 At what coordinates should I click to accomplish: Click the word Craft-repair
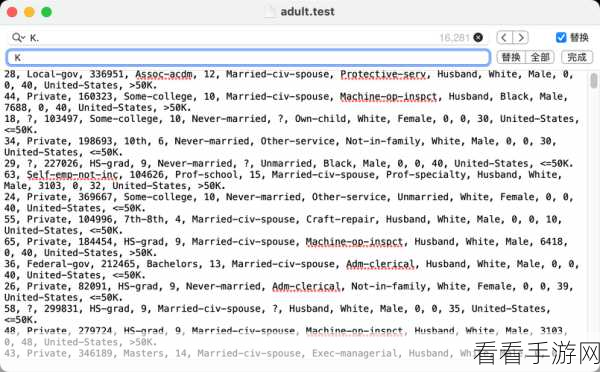coord(340,219)
